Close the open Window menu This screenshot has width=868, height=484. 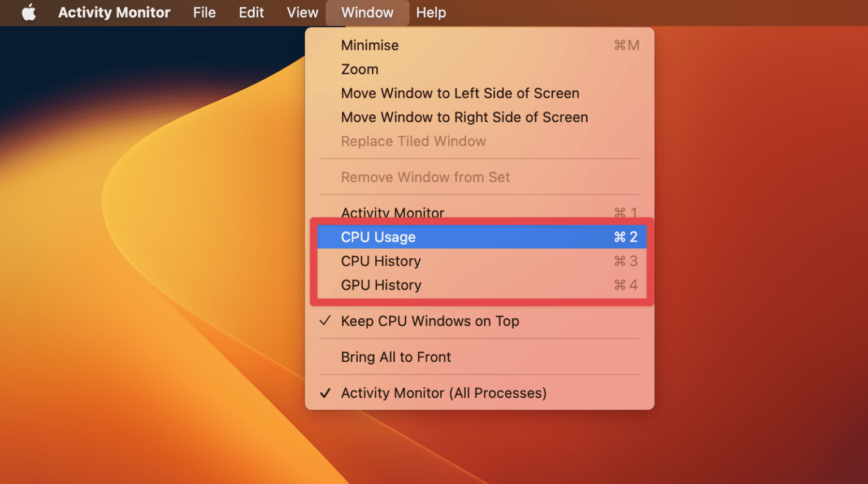[367, 12]
